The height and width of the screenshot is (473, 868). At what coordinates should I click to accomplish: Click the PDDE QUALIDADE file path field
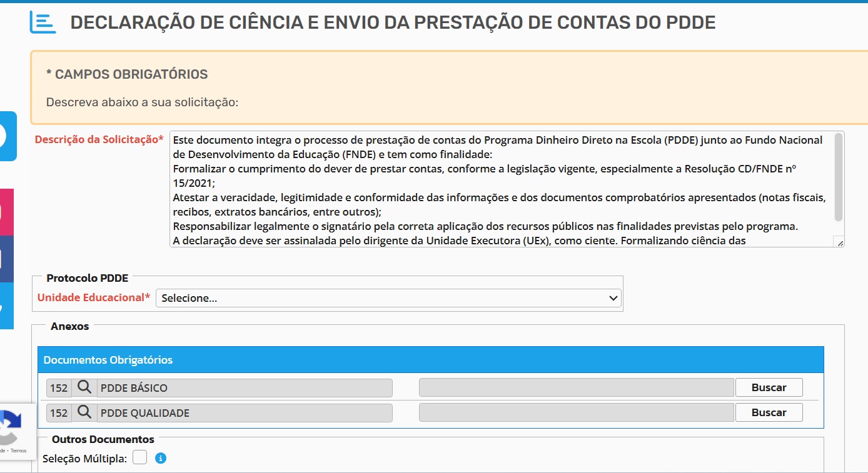[x=576, y=412]
